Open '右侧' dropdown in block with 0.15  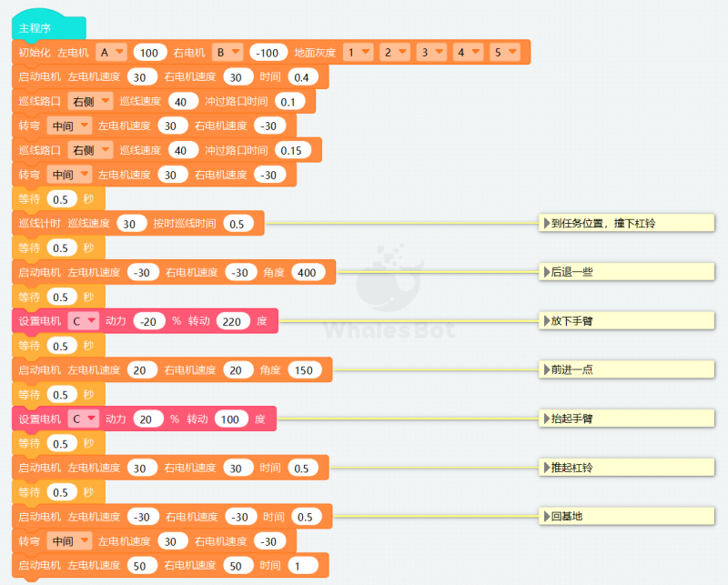tap(91, 150)
